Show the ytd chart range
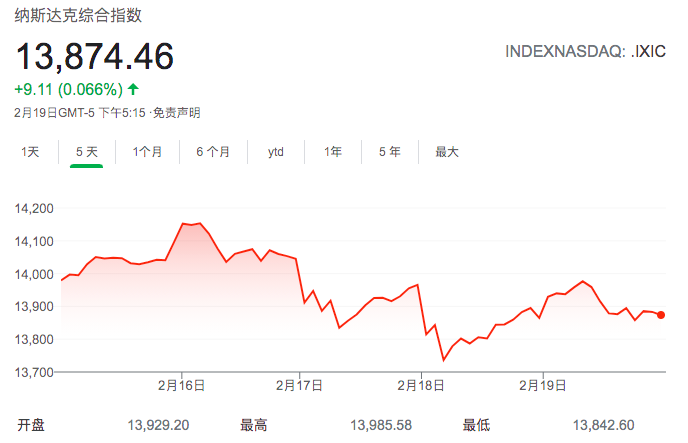The image size is (688, 443). click(x=276, y=152)
